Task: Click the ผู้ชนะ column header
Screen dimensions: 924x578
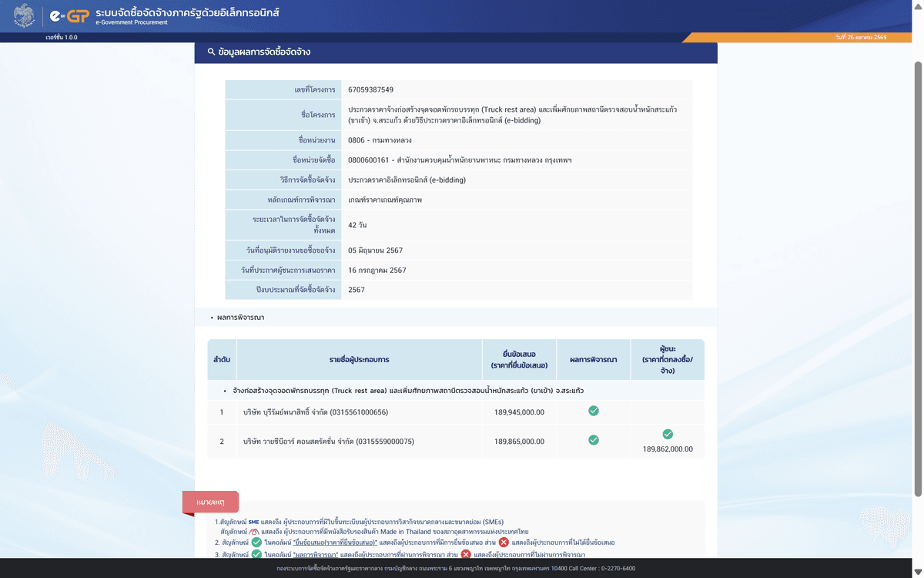Action: coord(667,360)
